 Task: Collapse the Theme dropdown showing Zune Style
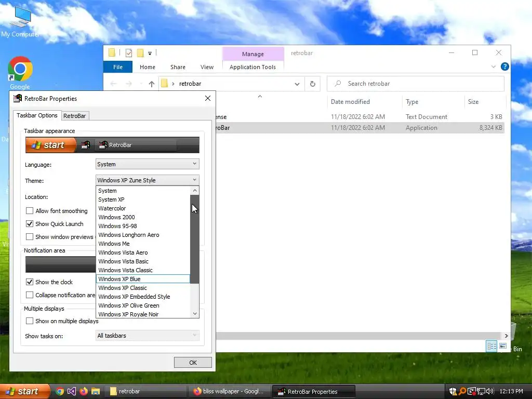coord(147,180)
